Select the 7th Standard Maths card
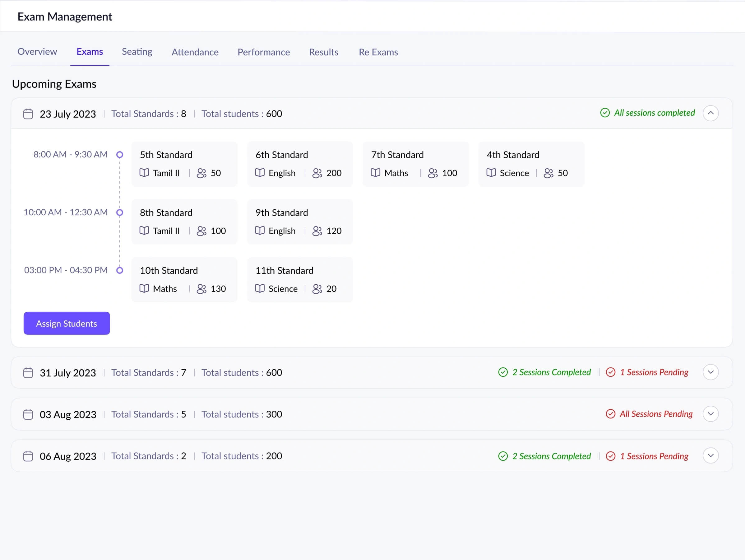The image size is (745, 560). 415,164
